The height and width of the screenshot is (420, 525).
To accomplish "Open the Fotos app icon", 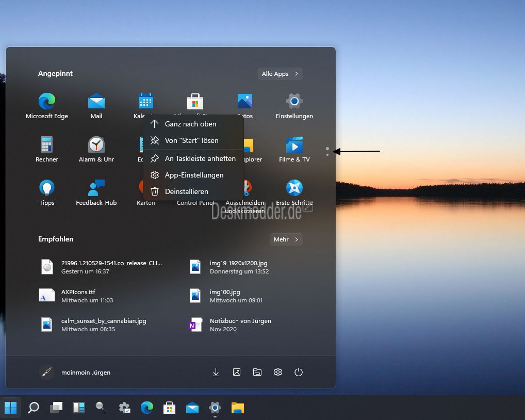I will [245, 101].
